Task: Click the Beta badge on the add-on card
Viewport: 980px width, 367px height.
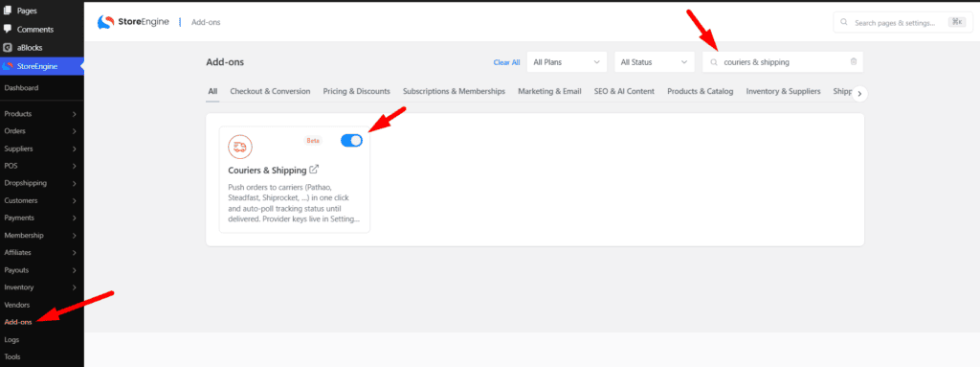Action: point(313,140)
